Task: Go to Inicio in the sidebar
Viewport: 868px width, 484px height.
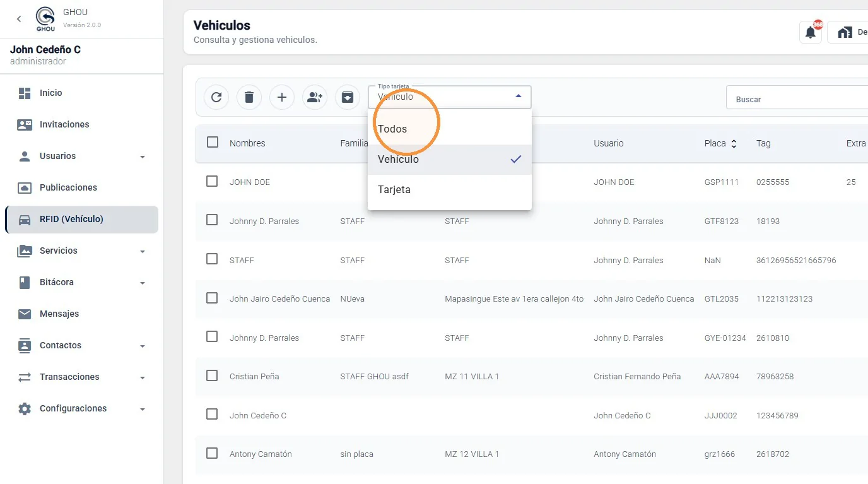Action: point(81,93)
